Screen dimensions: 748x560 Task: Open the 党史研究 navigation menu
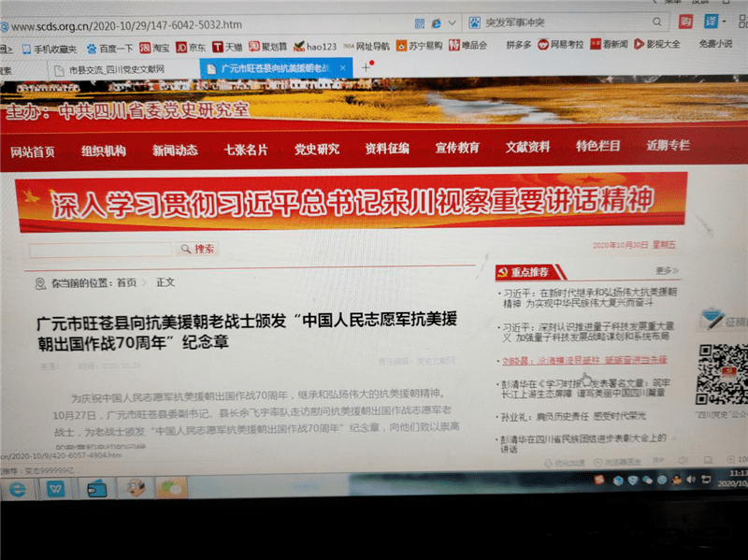pyautogui.click(x=316, y=150)
